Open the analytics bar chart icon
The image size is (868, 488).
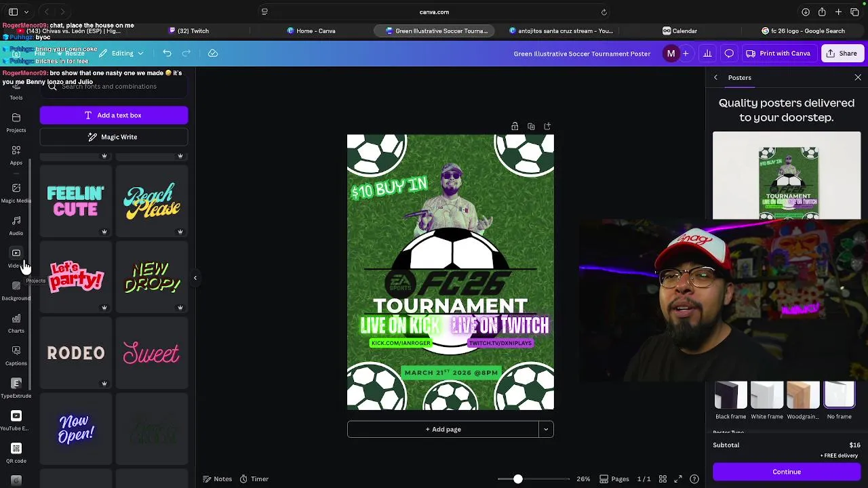[x=707, y=54]
